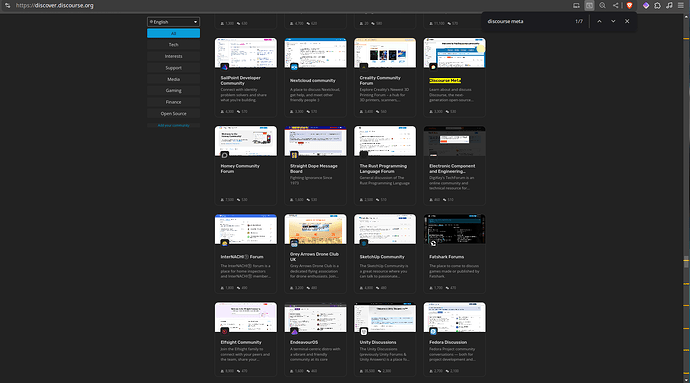Click the Homey Community Forum screenshot thumbnail

click(246, 141)
